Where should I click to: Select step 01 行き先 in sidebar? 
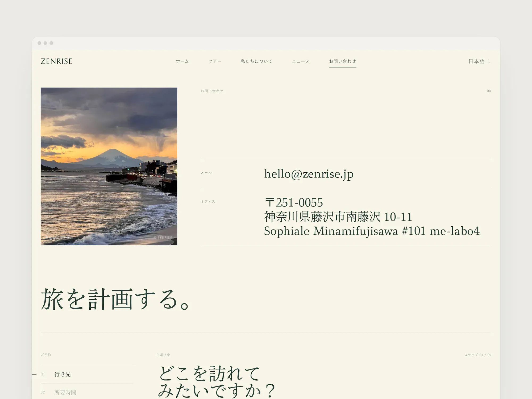[87, 374]
